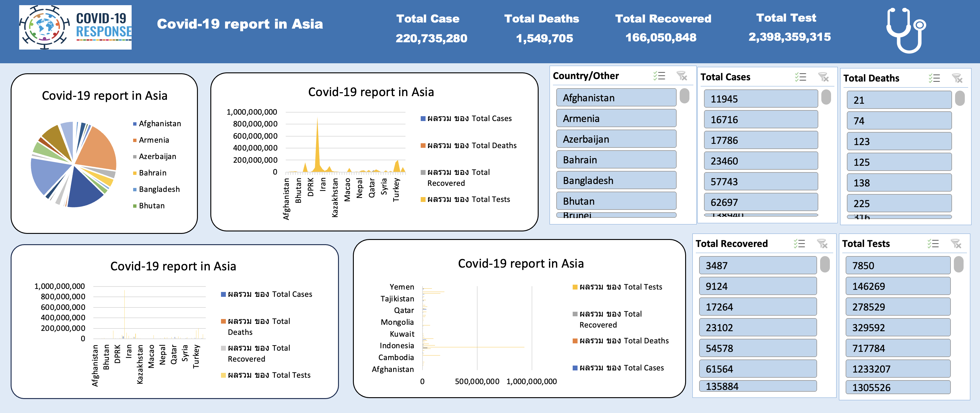Viewport: 980px width, 413px height.
Task: Select Afghanistan in the country slicer
Action: (x=616, y=98)
